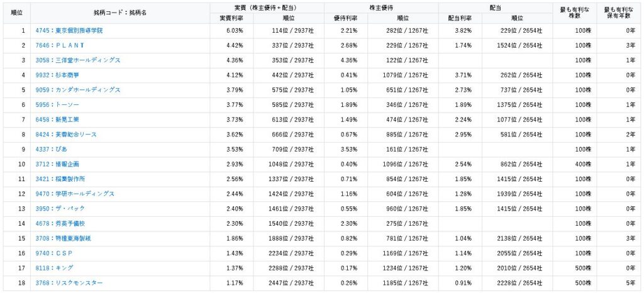This screenshot has width=644, height=293.
Task: Open the 4678:秀英予備校 stock link
Action: click(62, 223)
